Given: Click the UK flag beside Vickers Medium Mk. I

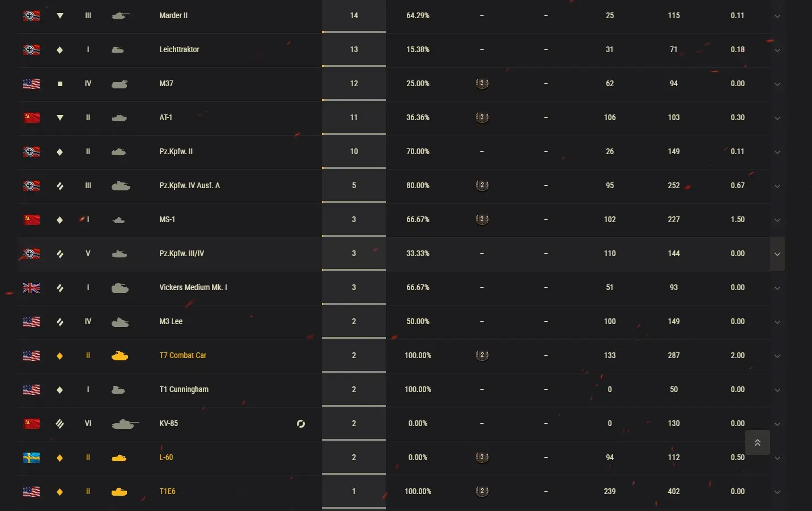Looking at the screenshot, I should pos(31,288).
